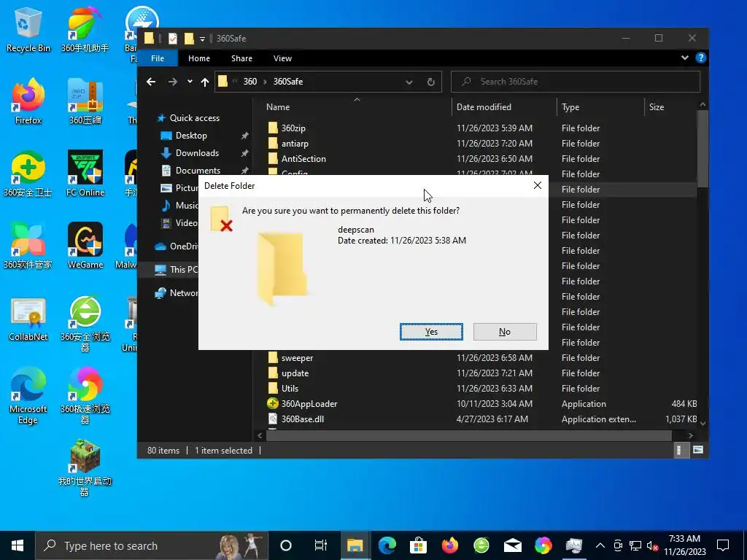Open the quick access toolbar dropdown
This screenshot has width=747, height=560.
[x=203, y=39]
